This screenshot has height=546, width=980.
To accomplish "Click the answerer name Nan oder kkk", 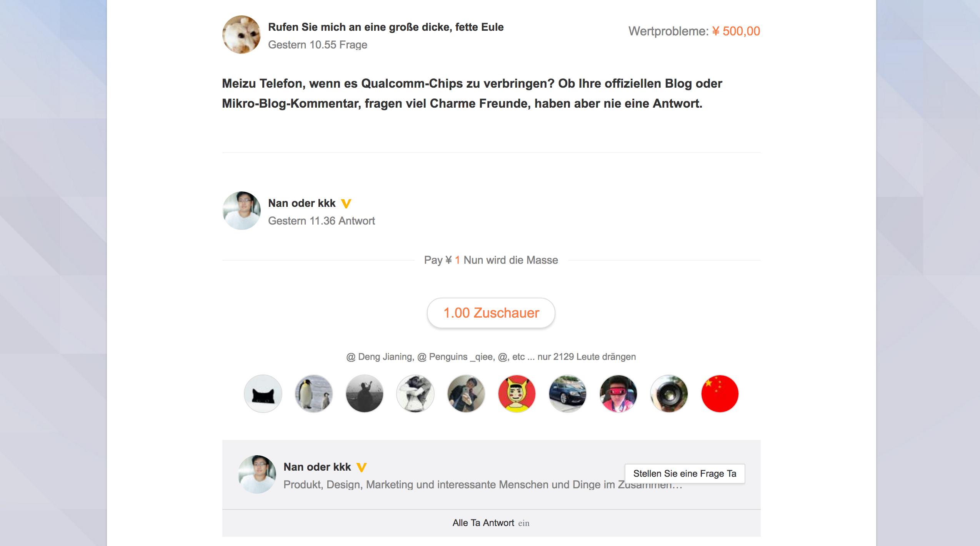I will [x=302, y=203].
